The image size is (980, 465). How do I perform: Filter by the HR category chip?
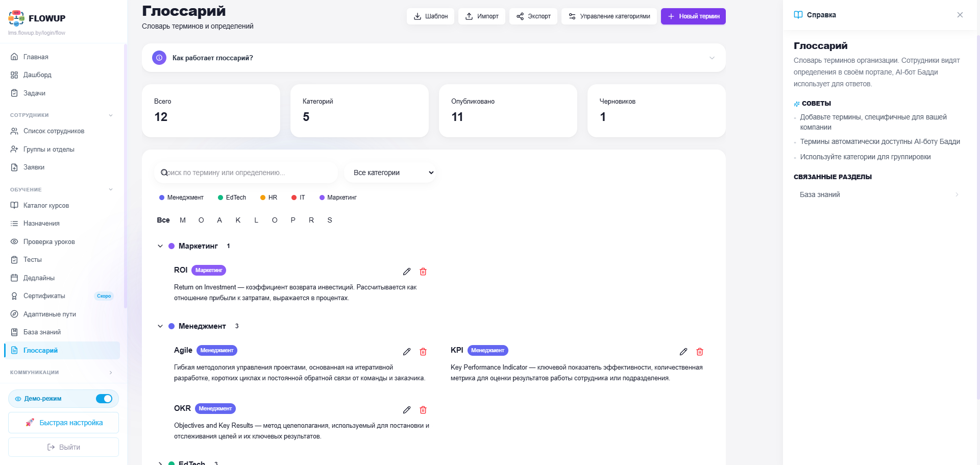coord(268,198)
